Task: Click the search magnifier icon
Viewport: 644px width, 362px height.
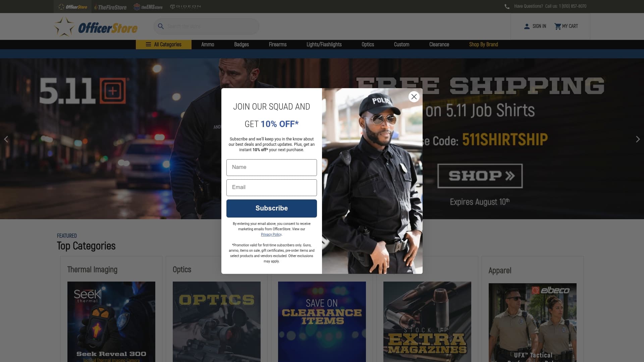Action: coord(161,26)
